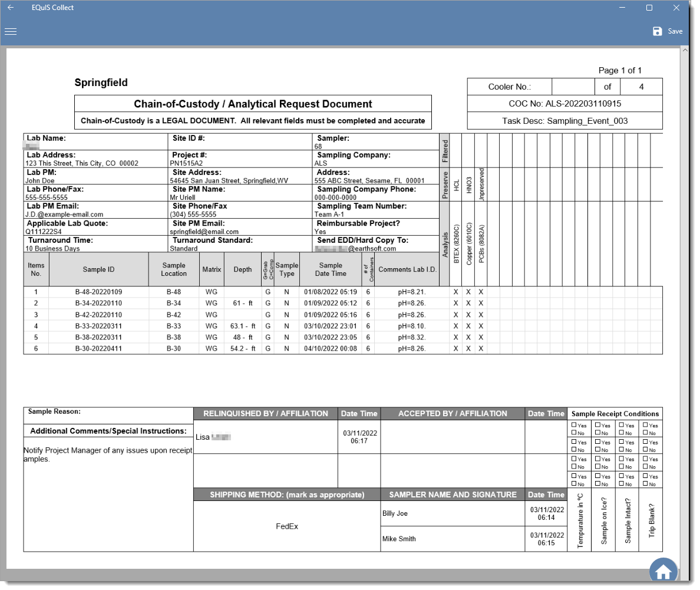Click the 'PCBs (8082A)' analysis header
This screenshot has height=590, width=700.
tap(481, 244)
